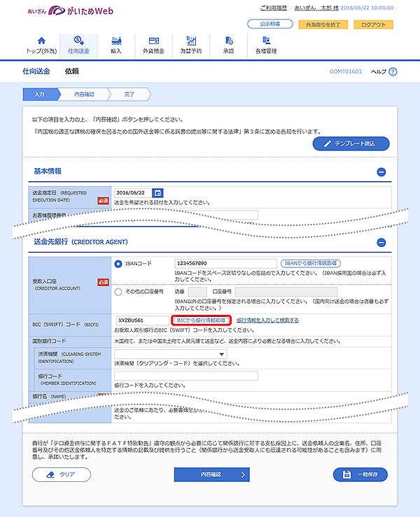Open the 輸入 import menu icon
This screenshot has width=420, height=517.
point(116,41)
